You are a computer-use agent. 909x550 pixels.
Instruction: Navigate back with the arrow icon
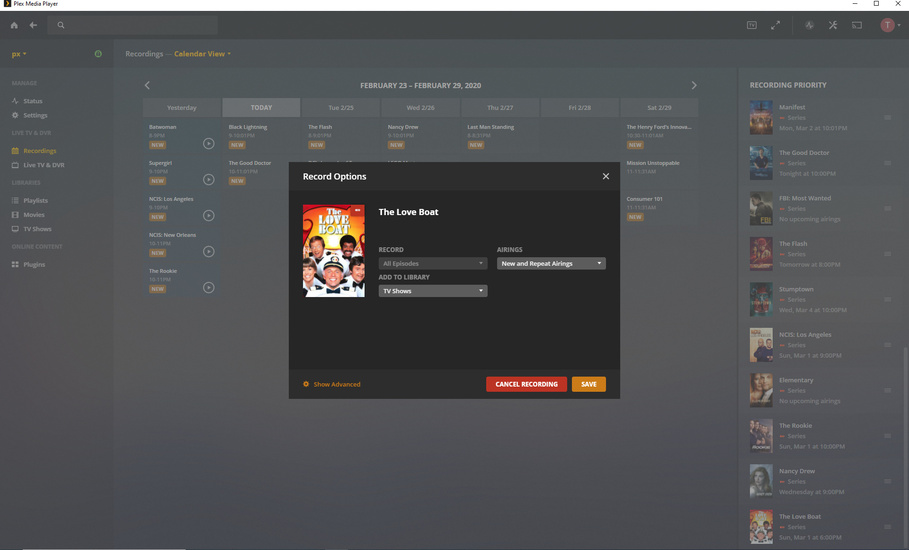tap(33, 25)
